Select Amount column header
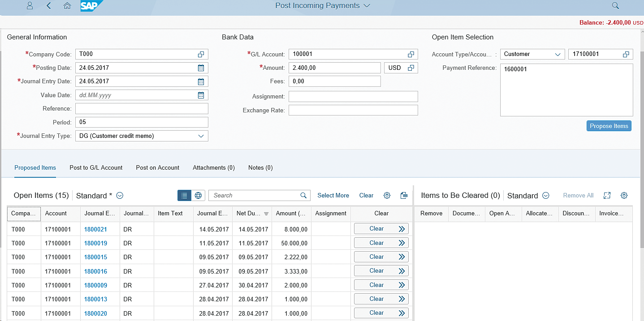644x321 pixels. click(x=291, y=214)
